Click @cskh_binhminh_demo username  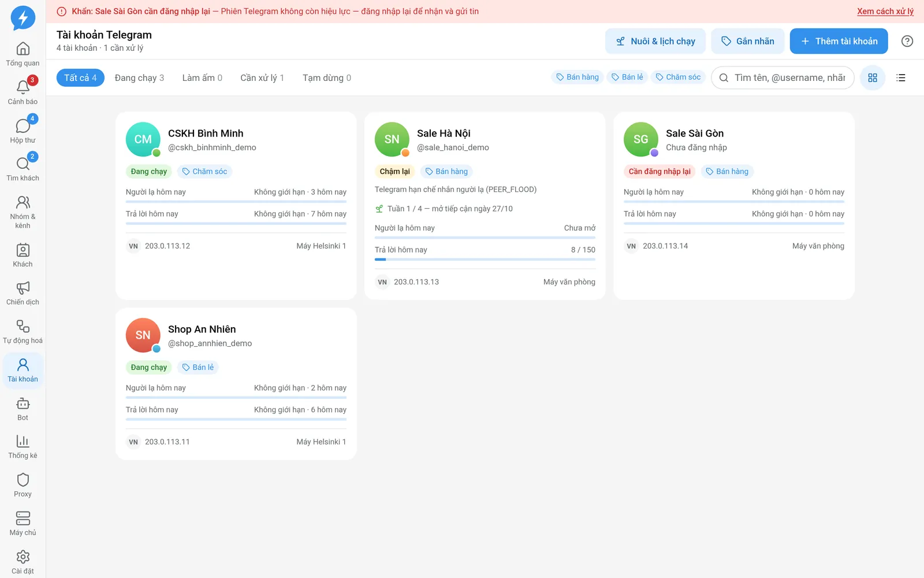click(x=212, y=147)
